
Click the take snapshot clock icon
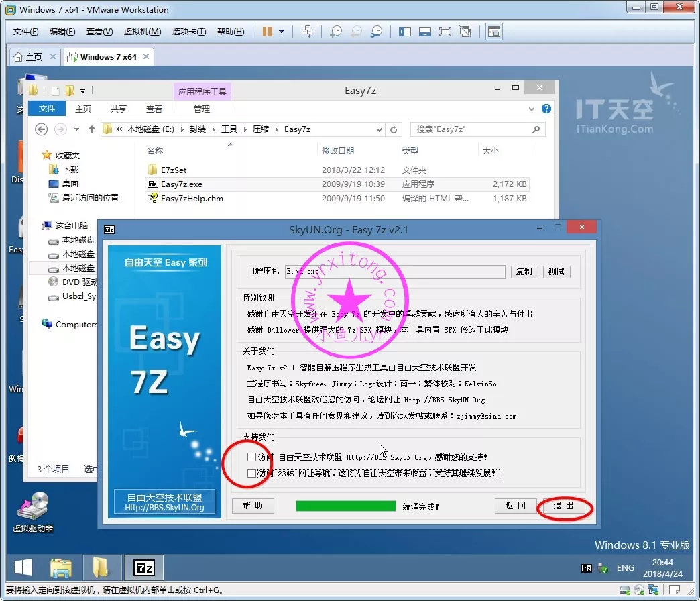[x=336, y=32]
